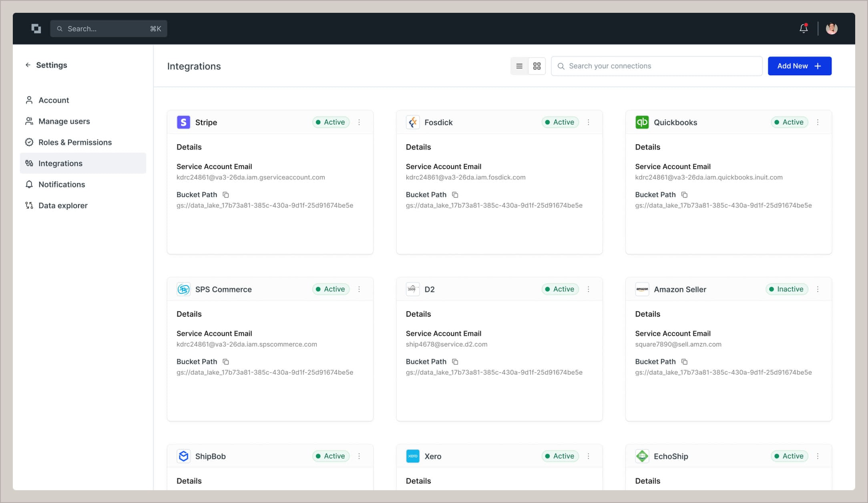The width and height of the screenshot is (868, 503).
Task: Toggle the Amazon Seller Inactive status badge
Action: (x=786, y=289)
